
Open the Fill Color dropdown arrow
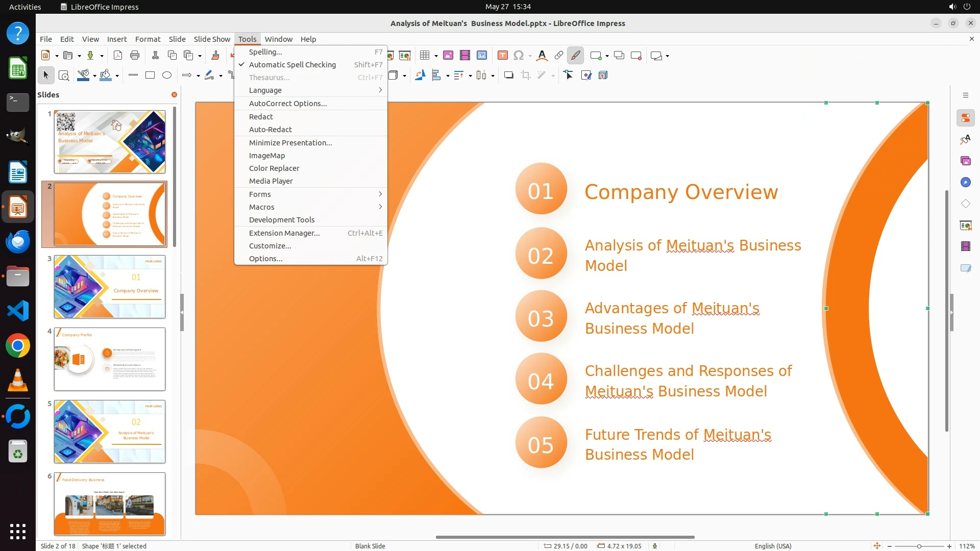point(117,76)
